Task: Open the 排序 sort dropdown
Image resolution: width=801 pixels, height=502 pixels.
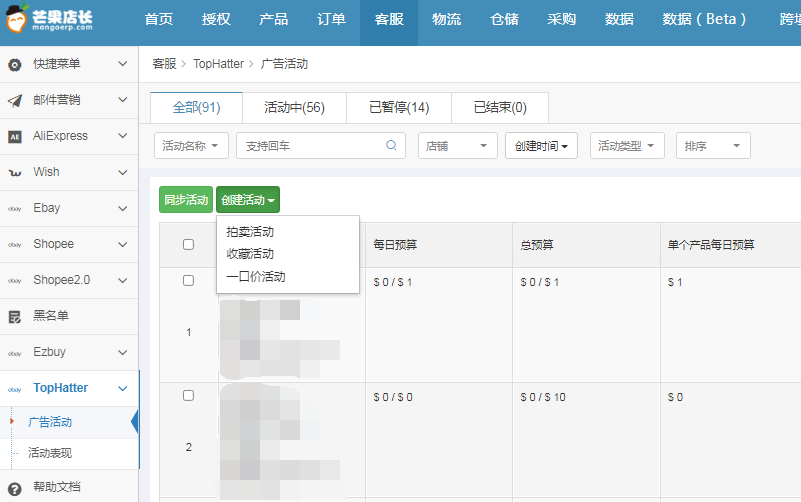Action: tap(713, 146)
